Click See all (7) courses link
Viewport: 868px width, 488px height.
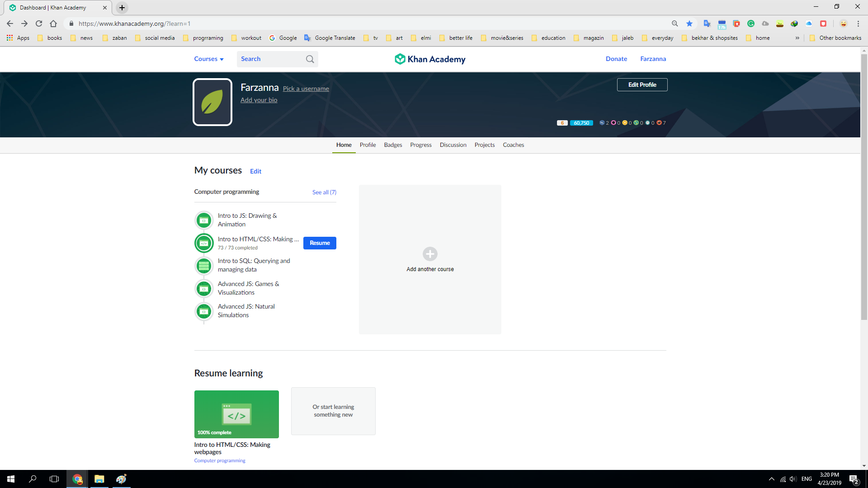tap(324, 192)
